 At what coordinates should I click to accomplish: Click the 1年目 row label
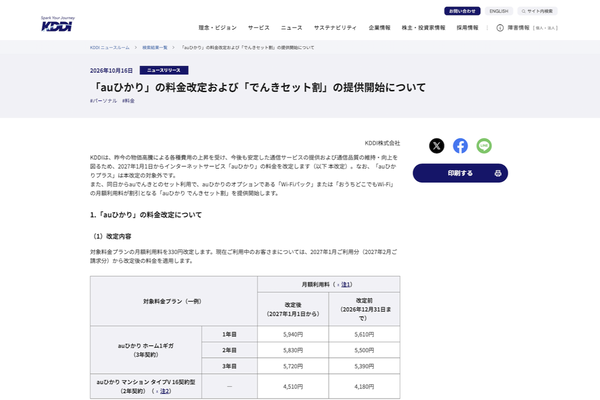pos(230,334)
